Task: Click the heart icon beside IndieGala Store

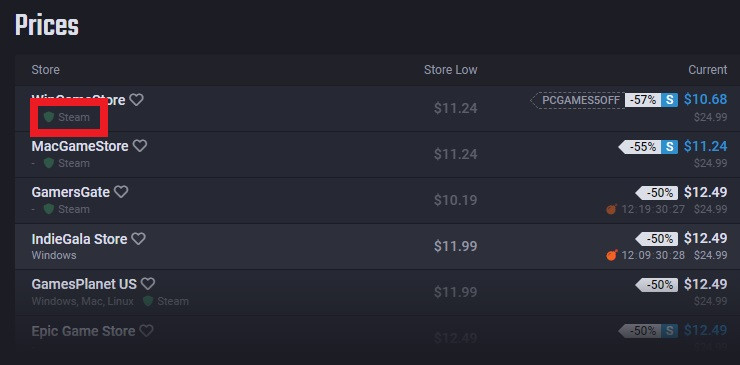Action: tap(138, 238)
